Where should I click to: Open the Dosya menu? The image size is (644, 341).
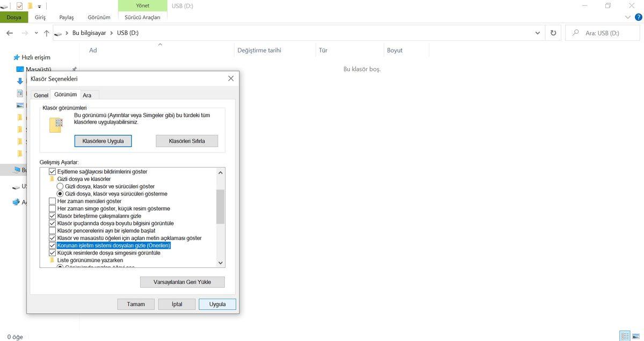[14, 17]
